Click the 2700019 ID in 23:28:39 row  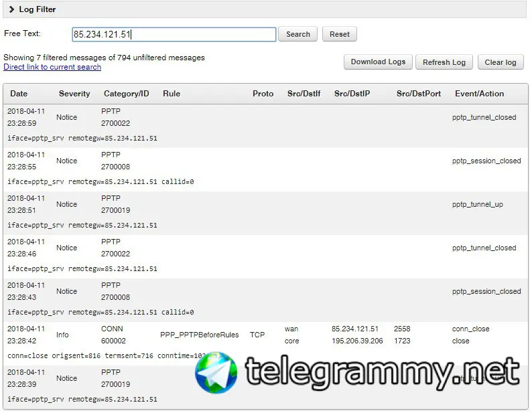click(115, 384)
